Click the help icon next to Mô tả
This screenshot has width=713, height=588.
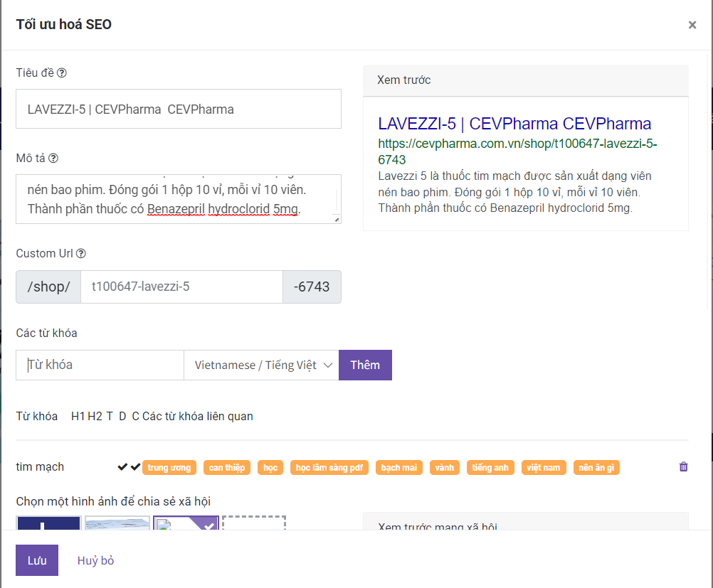coord(53,159)
